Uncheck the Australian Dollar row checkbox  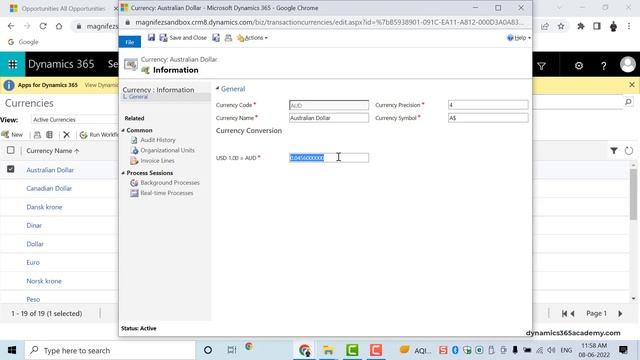(x=11, y=169)
